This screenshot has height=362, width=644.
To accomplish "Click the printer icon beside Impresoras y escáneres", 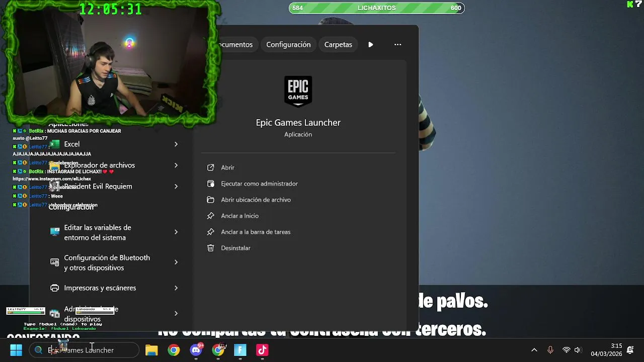I will click(x=55, y=288).
